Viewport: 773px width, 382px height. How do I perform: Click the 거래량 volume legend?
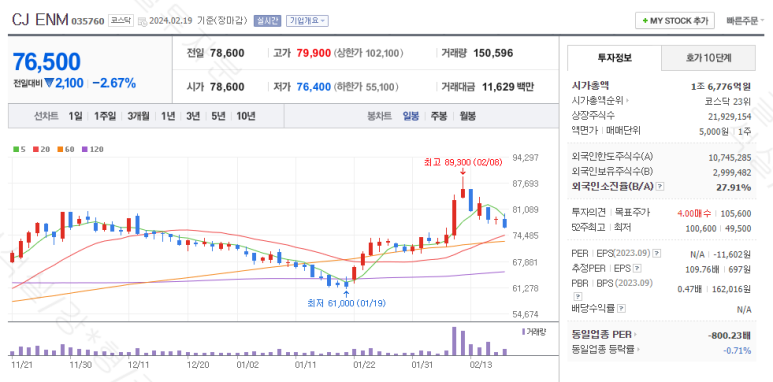(534, 331)
